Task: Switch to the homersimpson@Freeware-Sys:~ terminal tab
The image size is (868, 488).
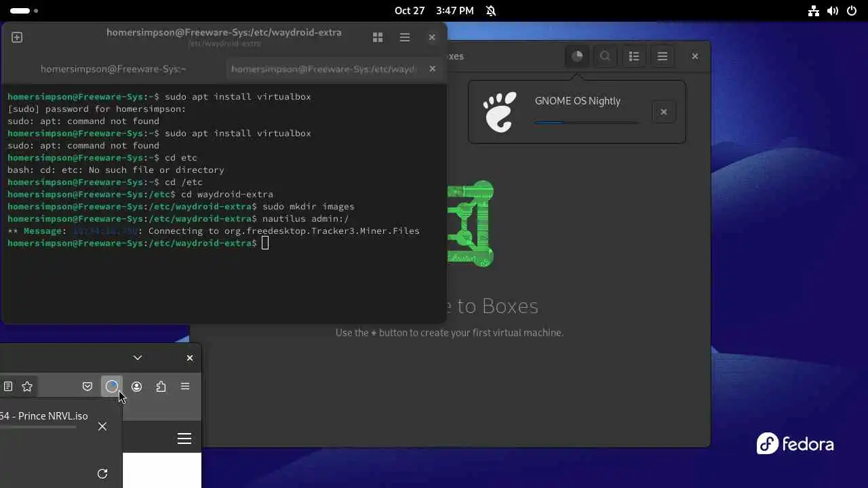Action: tap(113, 68)
